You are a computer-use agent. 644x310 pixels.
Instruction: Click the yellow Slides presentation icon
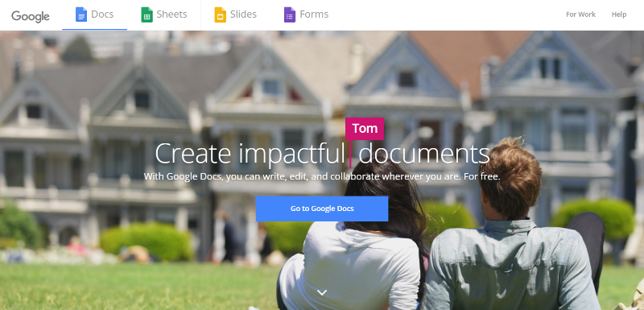click(220, 14)
